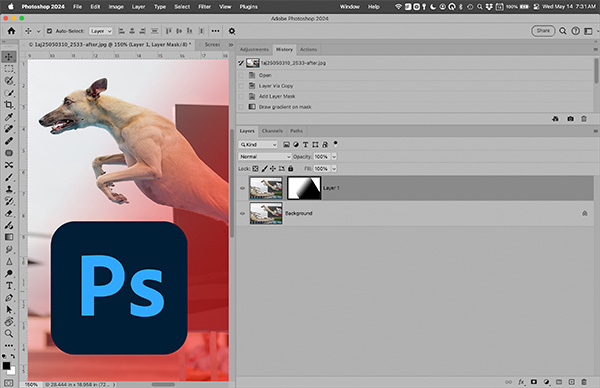Open the Fill slider dropdown arrow
This screenshot has width=600, height=388.
(x=334, y=168)
